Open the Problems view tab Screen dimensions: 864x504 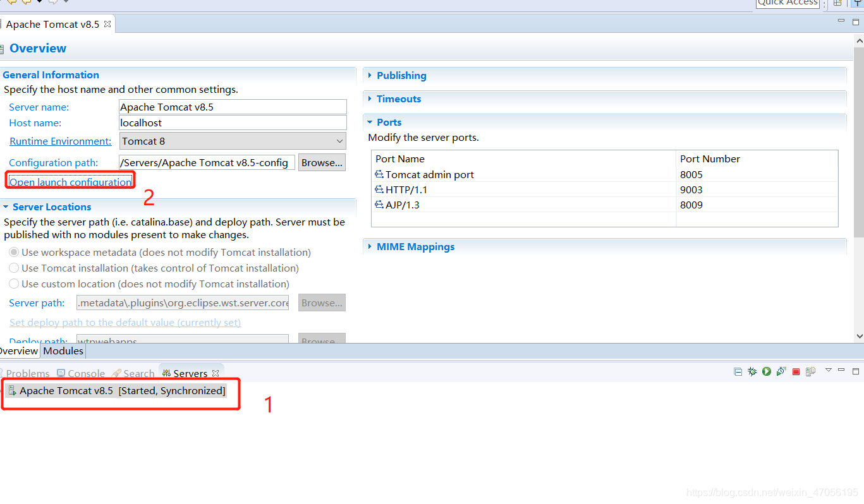(x=25, y=373)
